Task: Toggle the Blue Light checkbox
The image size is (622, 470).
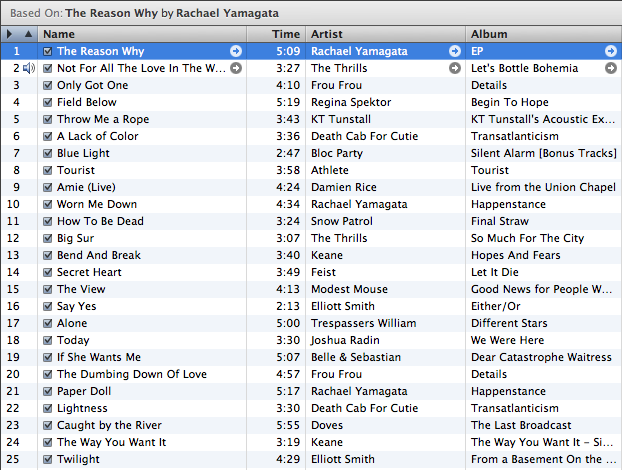Action: 48,153
